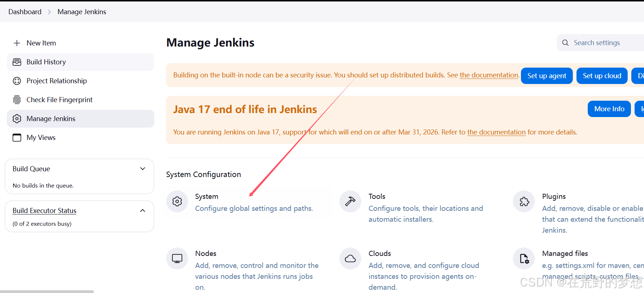Focus the Search settings field

(601, 43)
